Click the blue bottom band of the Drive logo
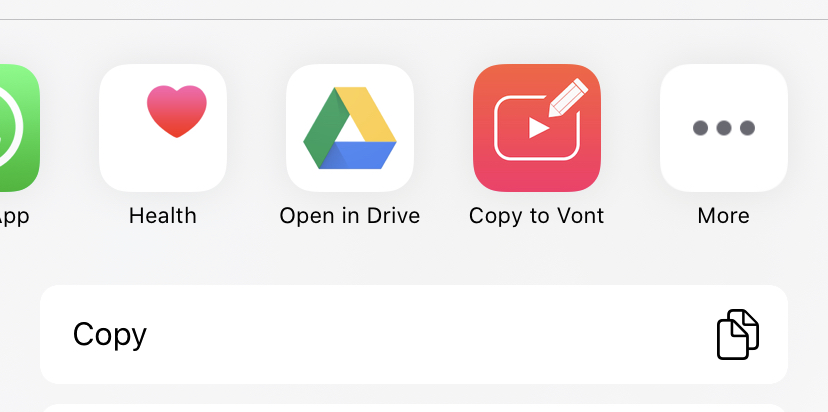This screenshot has width=828, height=412. pos(362,156)
